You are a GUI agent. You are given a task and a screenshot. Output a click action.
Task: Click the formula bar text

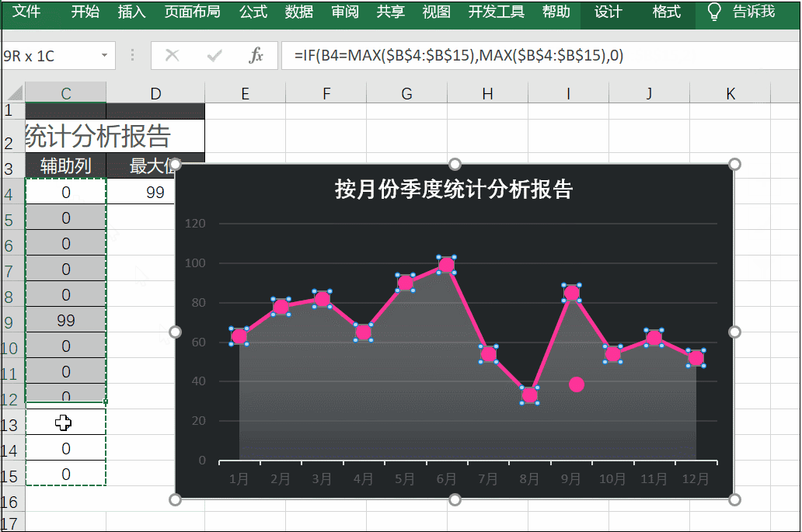(459, 55)
